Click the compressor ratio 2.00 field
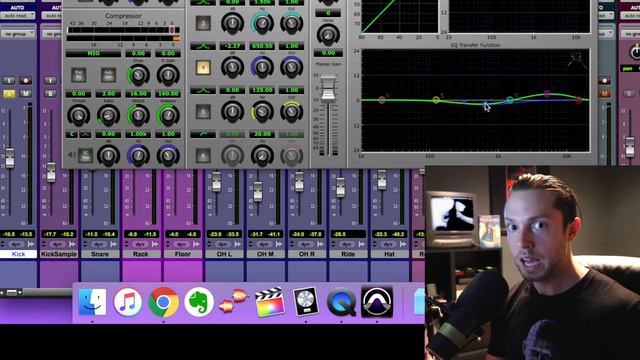This screenshot has height=360, width=640. [x=108, y=94]
